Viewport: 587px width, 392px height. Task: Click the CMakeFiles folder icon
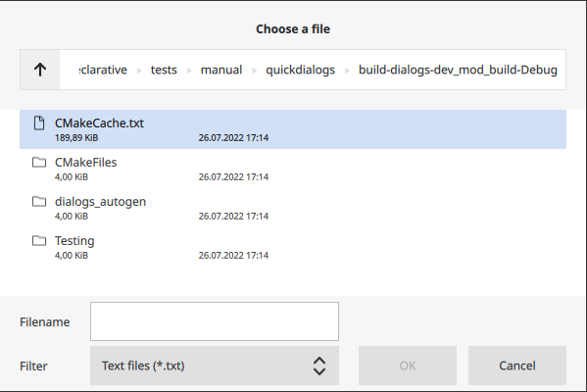[39, 162]
